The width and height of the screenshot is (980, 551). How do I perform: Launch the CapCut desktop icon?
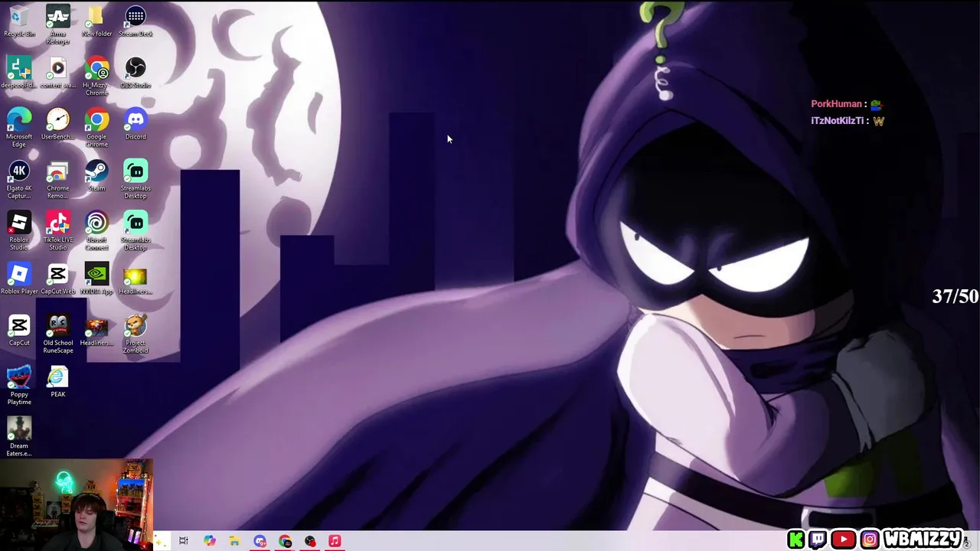pyautogui.click(x=19, y=330)
